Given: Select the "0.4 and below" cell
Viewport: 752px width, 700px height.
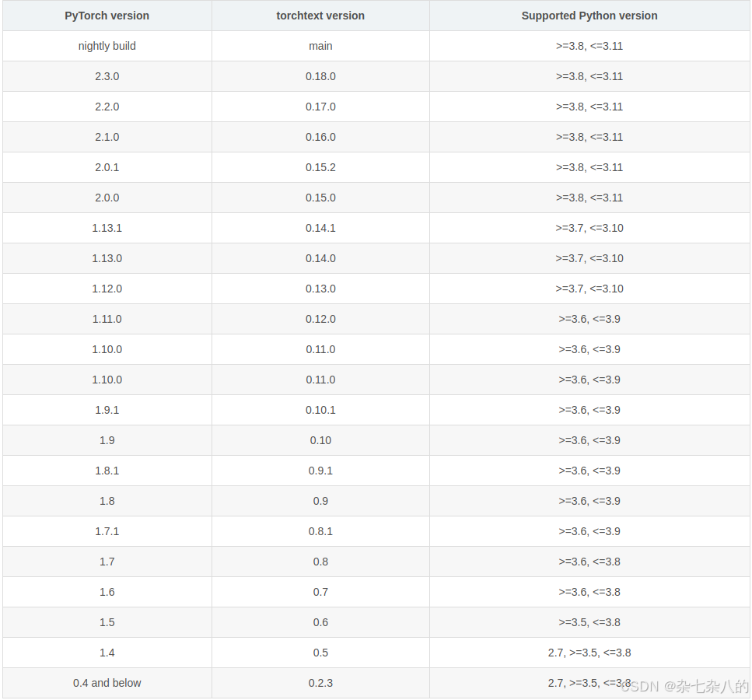Looking at the screenshot, I should 107,683.
